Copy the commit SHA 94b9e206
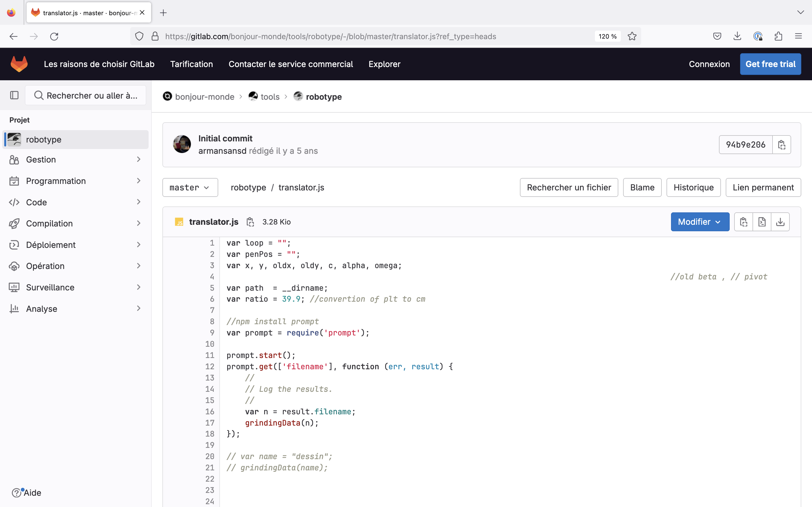Image resolution: width=812 pixels, height=507 pixels. point(782,145)
